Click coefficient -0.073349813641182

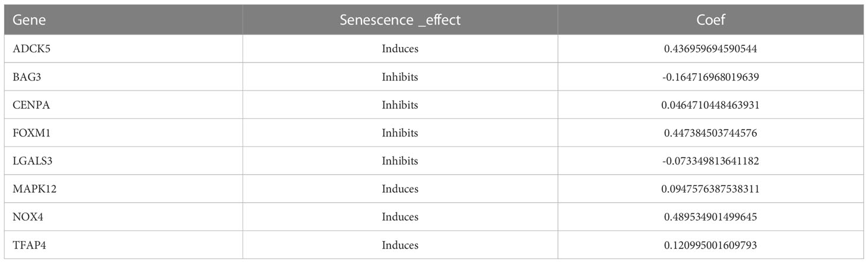710,161
